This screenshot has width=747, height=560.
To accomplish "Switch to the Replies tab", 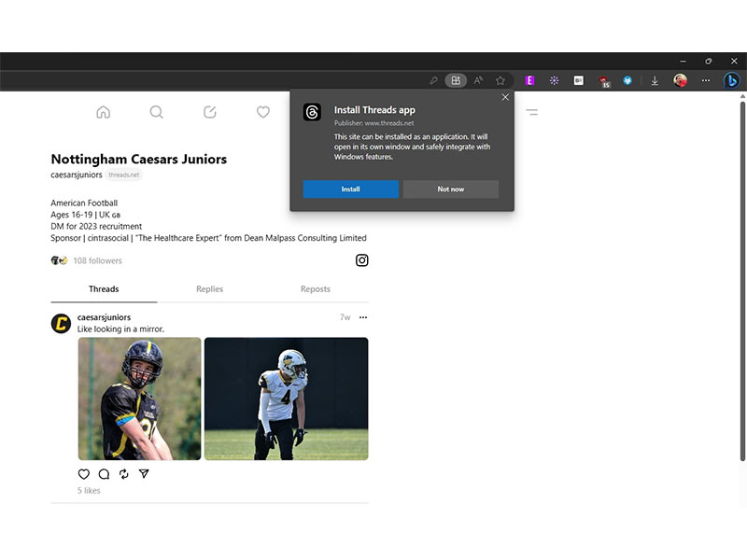I will click(x=209, y=289).
